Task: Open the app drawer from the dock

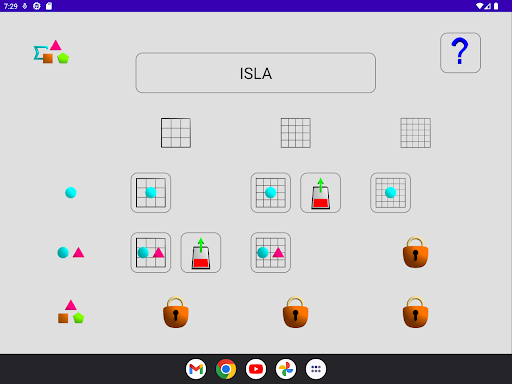Action: tap(316, 369)
